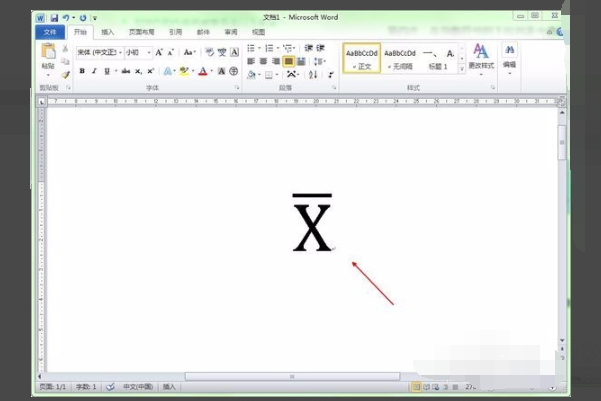Switch to the 视图 View tab

click(x=258, y=32)
